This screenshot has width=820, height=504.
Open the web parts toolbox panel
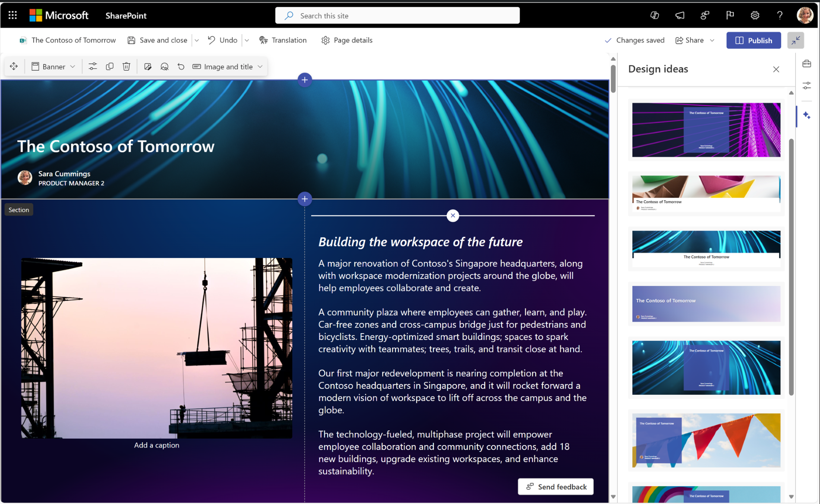tap(807, 63)
